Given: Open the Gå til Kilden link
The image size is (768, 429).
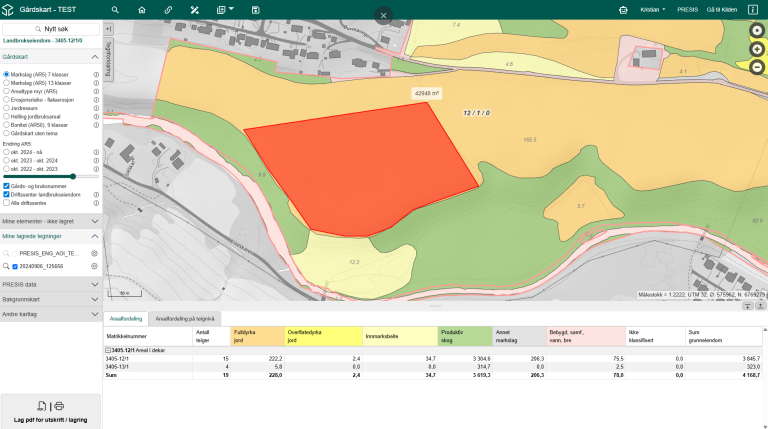Looking at the screenshot, I should tap(722, 9).
